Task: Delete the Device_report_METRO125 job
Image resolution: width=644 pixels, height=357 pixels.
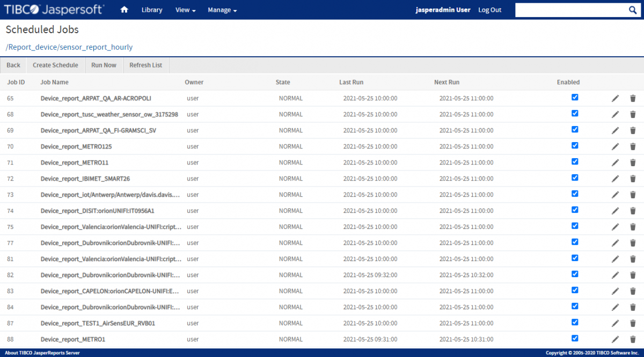Action: coord(633,146)
